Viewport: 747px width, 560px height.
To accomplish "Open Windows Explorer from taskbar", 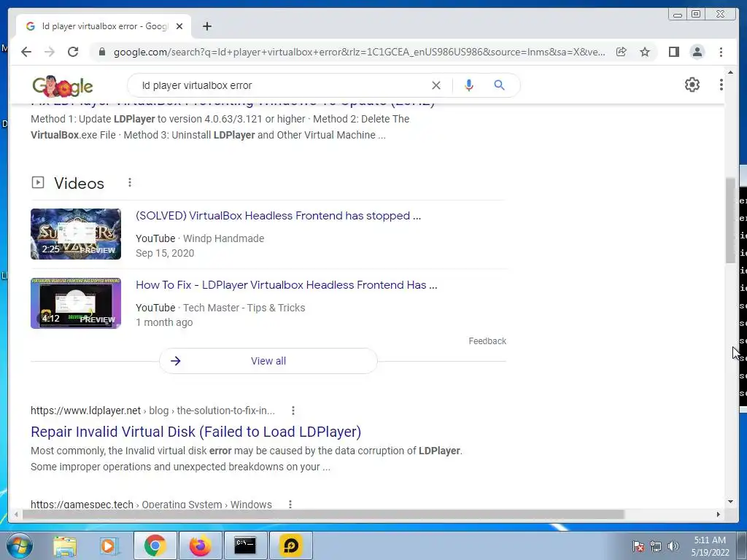I will [x=65, y=545].
